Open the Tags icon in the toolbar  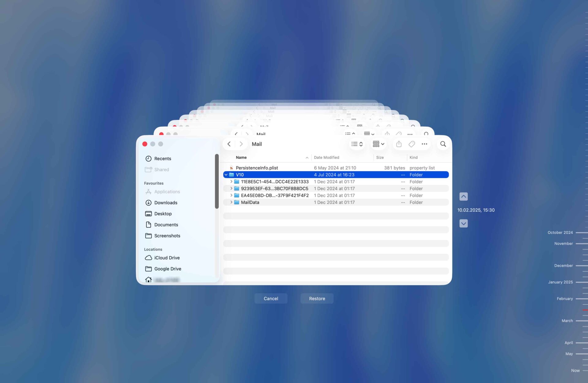coord(411,144)
